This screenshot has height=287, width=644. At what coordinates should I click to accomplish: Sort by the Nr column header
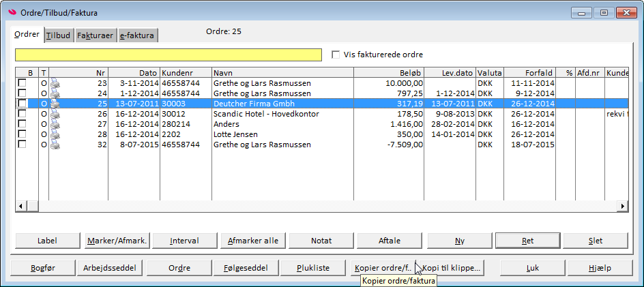pyautogui.click(x=78, y=73)
